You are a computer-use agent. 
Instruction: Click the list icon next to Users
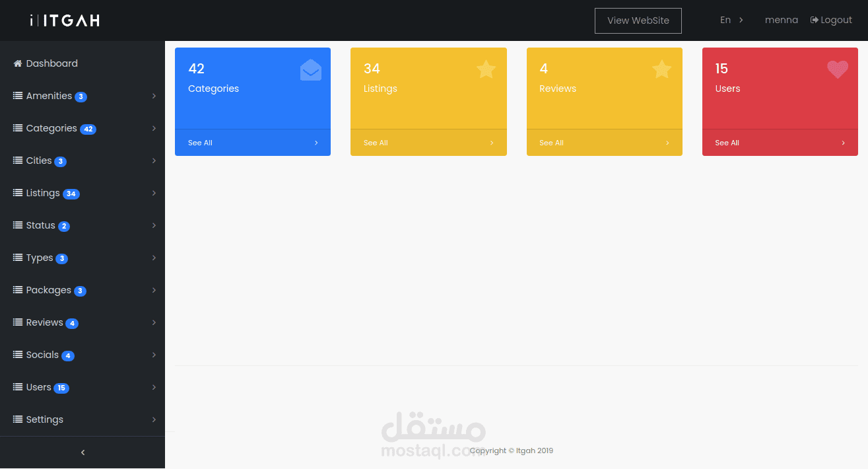[18, 387]
